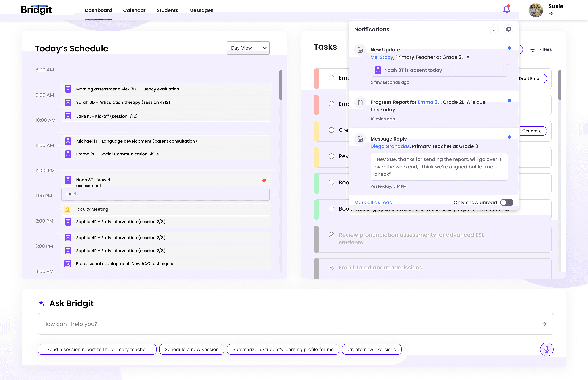
Task: Click notifications filter icon
Action: click(494, 29)
